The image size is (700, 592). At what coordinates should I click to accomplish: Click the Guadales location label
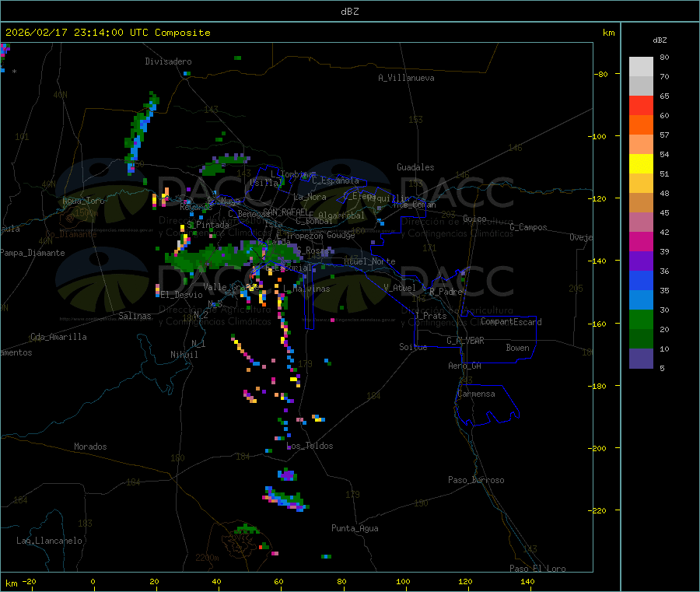tap(415, 167)
